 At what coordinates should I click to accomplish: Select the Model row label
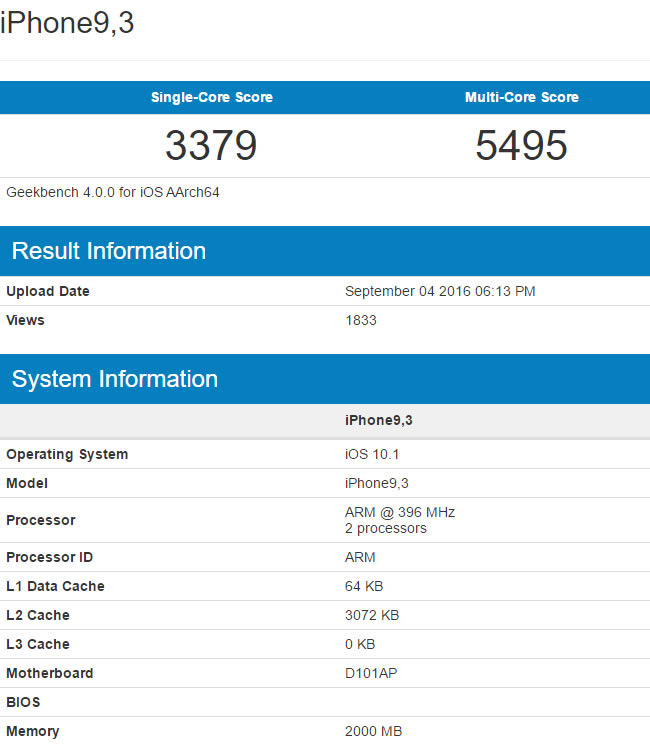click(x=27, y=484)
